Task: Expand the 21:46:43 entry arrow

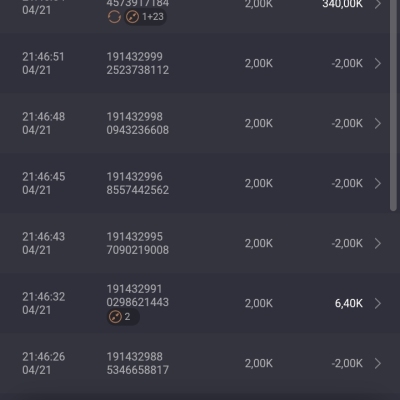Action: (x=378, y=243)
